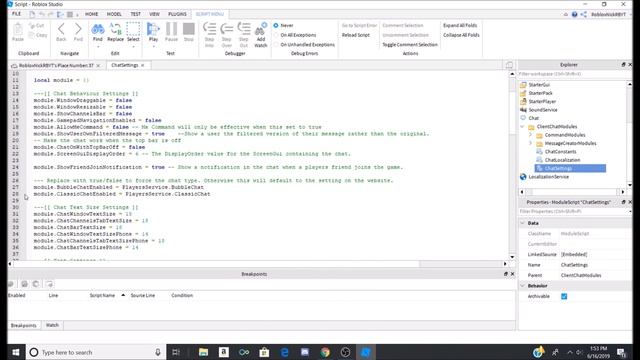
Task: Click the help question mark icon
Action: coord(574,14)
